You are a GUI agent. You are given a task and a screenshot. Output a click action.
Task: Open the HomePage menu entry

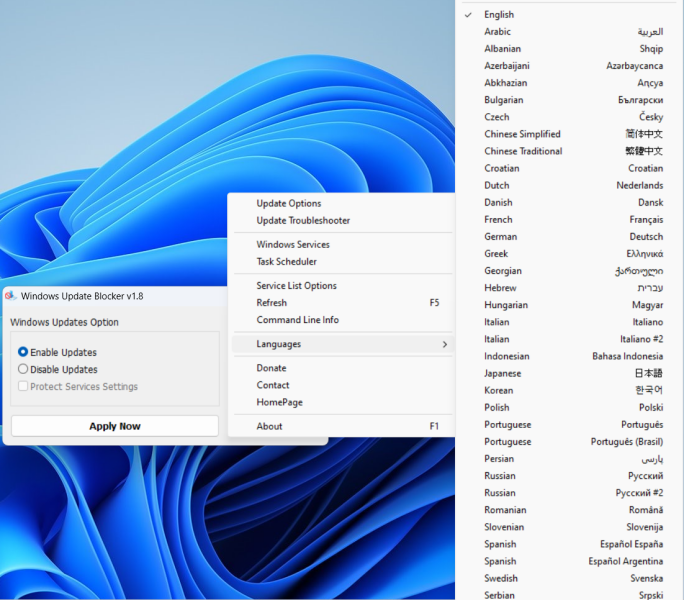[x=342, y=402]
